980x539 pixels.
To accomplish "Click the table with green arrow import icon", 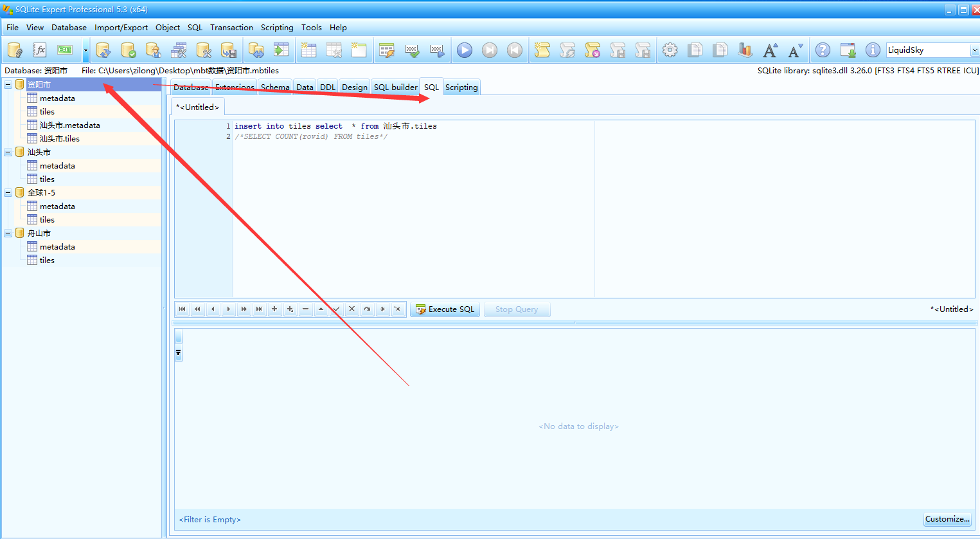I will tap(281, 50).
